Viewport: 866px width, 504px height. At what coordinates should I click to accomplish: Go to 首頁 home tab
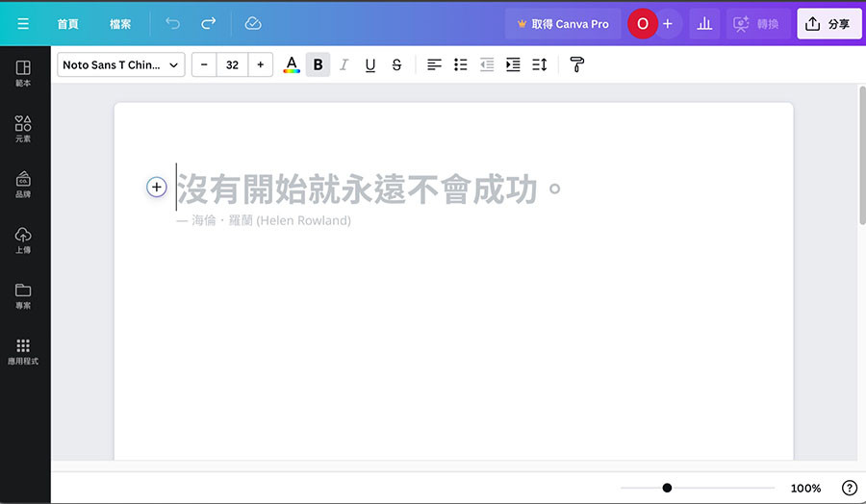67,24
